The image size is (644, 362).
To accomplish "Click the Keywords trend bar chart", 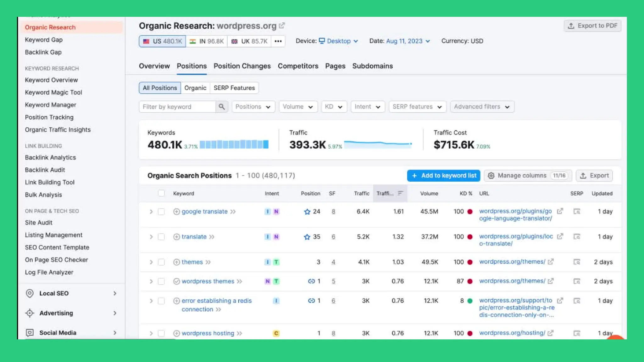I will point(234,145).
